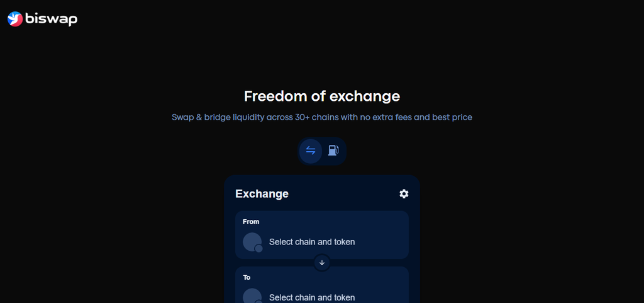Open the To chain and token selector card
Screen dimensions: 644x303
(x=322, y=285)
